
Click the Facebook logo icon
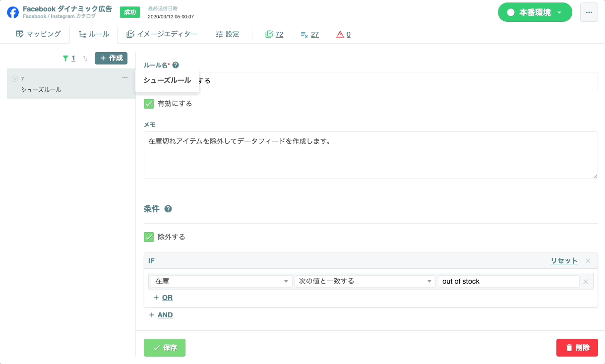pyautogui.click(x=13, y=12)
